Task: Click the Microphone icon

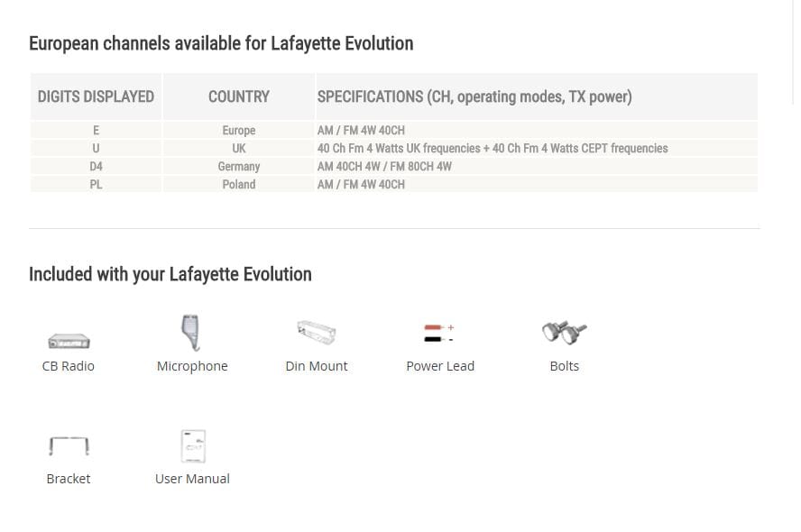Action: 190,333
